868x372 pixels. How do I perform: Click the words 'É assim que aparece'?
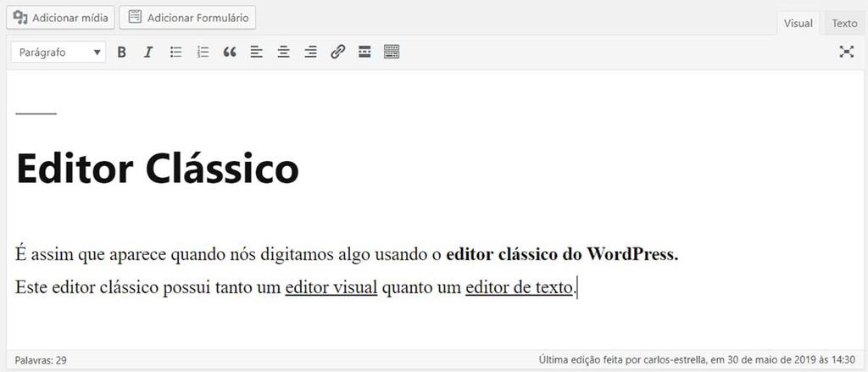[90, 255]
